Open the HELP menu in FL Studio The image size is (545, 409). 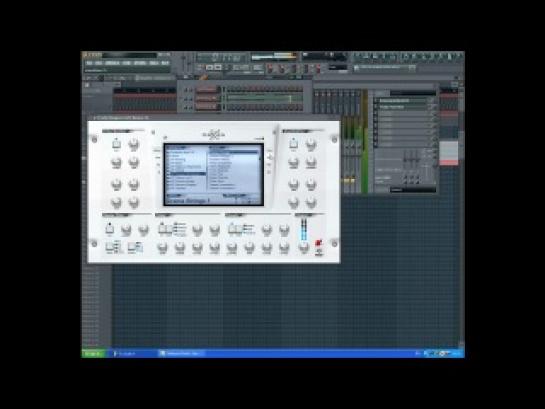[165, 63]
